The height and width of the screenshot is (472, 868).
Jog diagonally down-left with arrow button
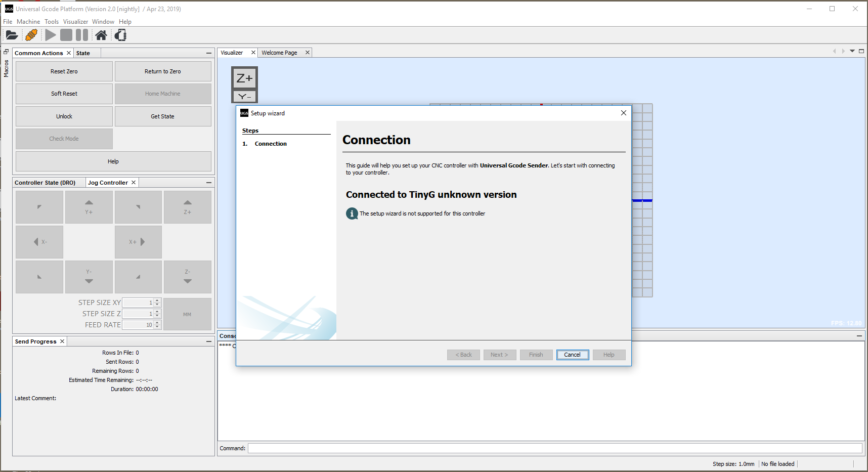[x=39, y=277]
